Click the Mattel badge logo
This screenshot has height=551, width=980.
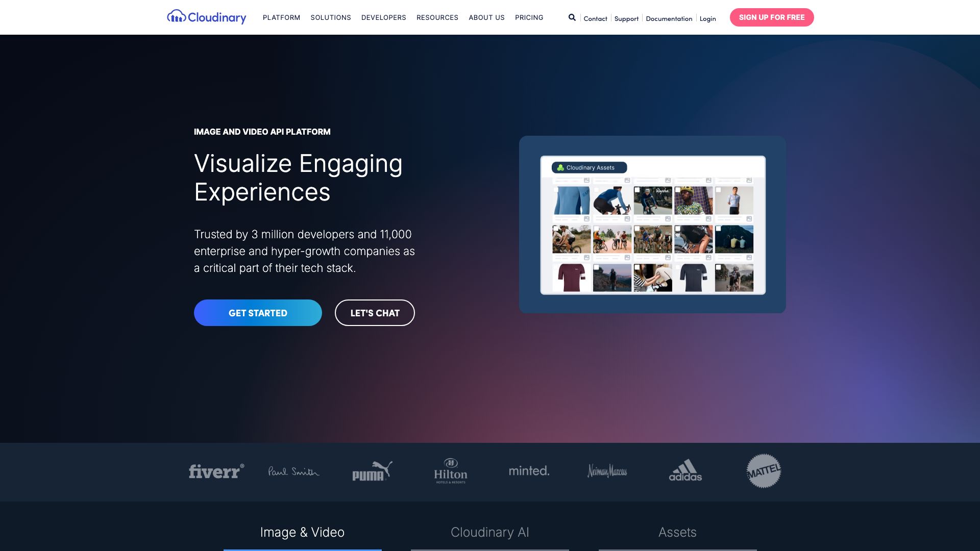tap(763, 471)
